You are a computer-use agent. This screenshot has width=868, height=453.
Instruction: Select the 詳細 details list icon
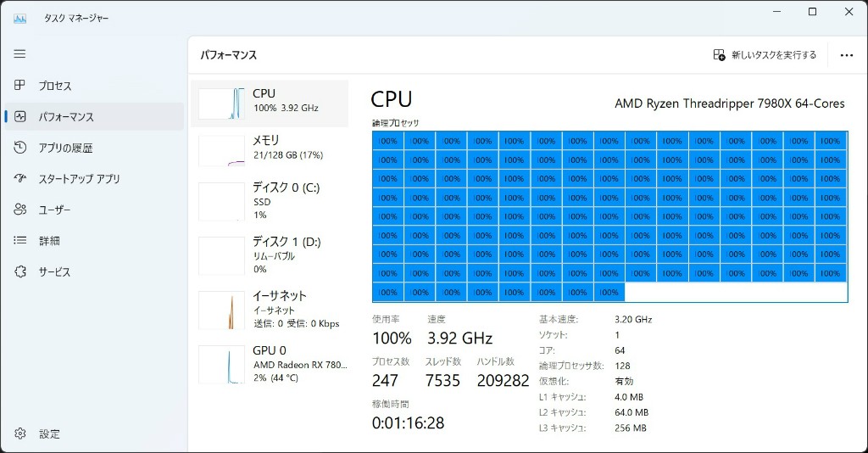pos(20,241)
